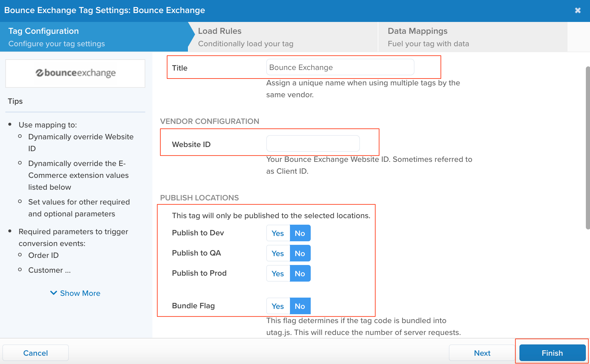Click 'PUBLISH LOCATIONS' section heading

point(200,198)
